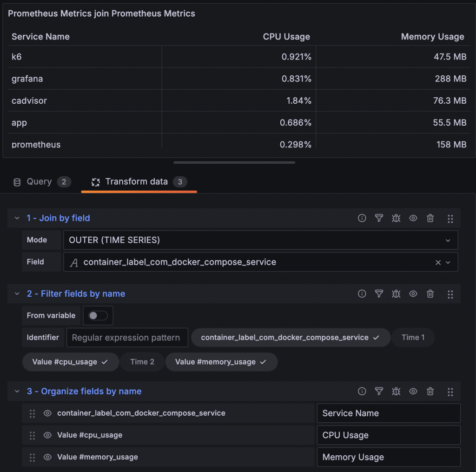476x472 pixels.
Task: Click debug icon on Organize fields by name
Action: coord(396,392)
